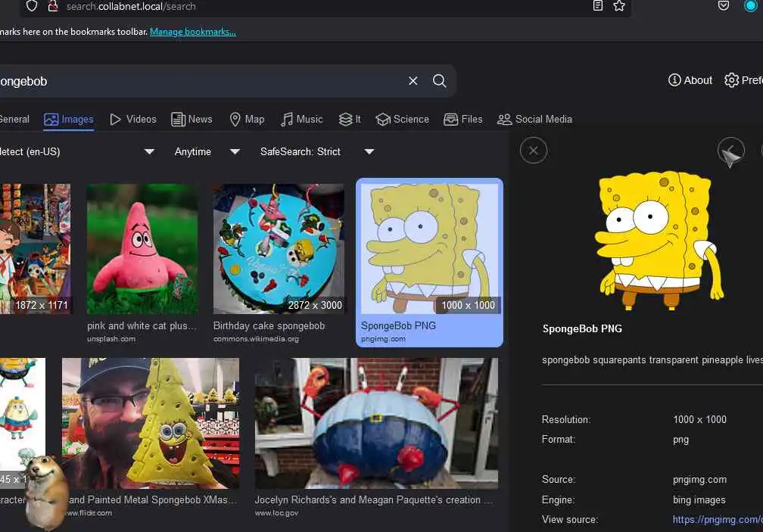Open the language auto-detect (en-US) dropdown
The image size is (763, 532).
point(77,151)
